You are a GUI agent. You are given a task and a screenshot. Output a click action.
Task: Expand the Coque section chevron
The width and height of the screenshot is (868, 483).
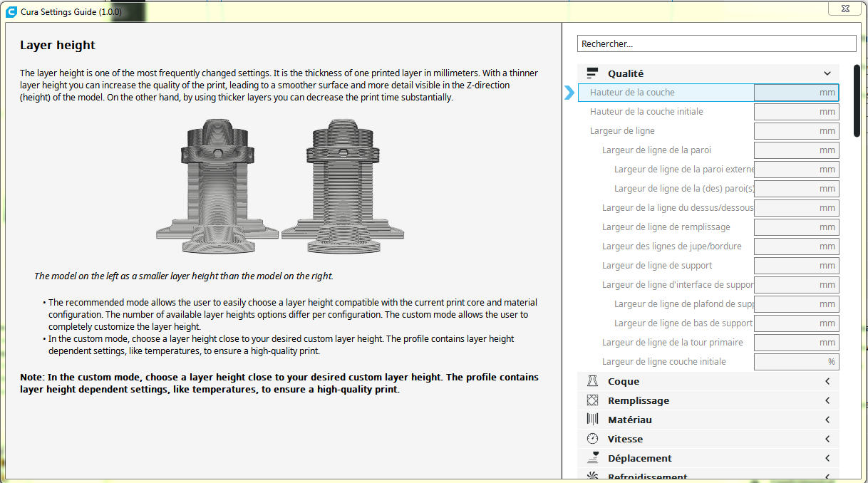827,381
